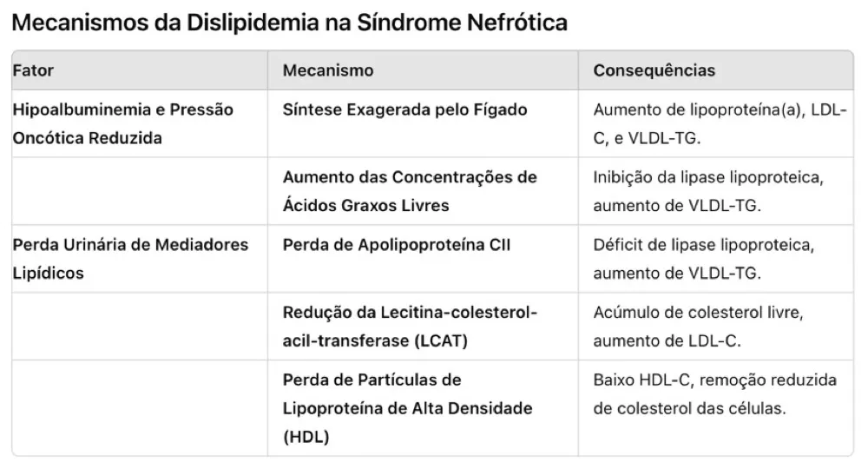The height and width of the screenshot is (469, 868).
Task: Click empty Fator cell beside HDL particles row
Action: pos(139,408)
